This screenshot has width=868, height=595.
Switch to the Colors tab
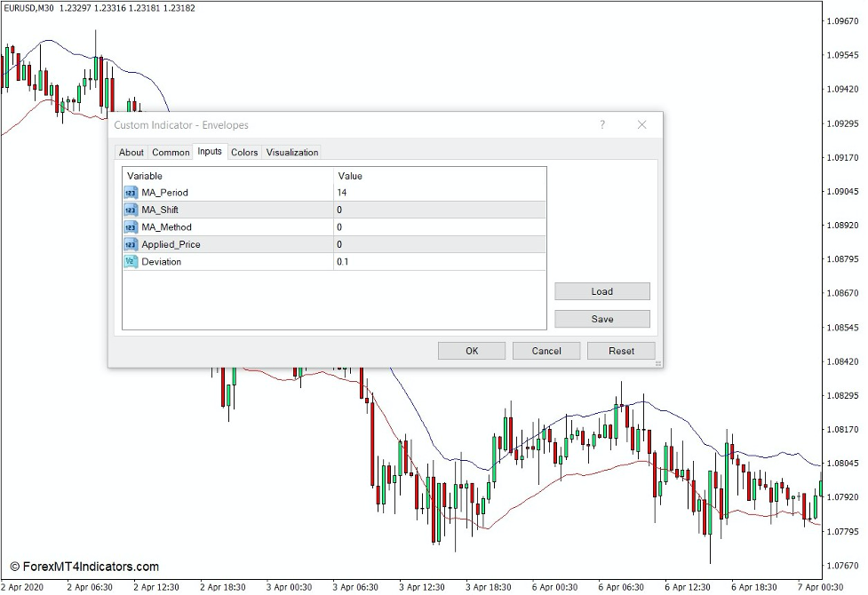pyautogui.click(x=243, y=152)
